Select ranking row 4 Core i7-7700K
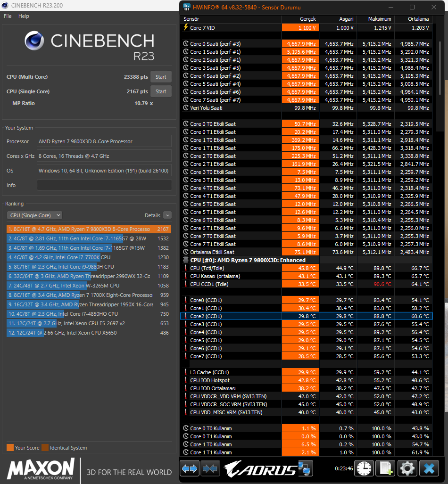This screenshot has width=448, height=484. pos(89,257)
